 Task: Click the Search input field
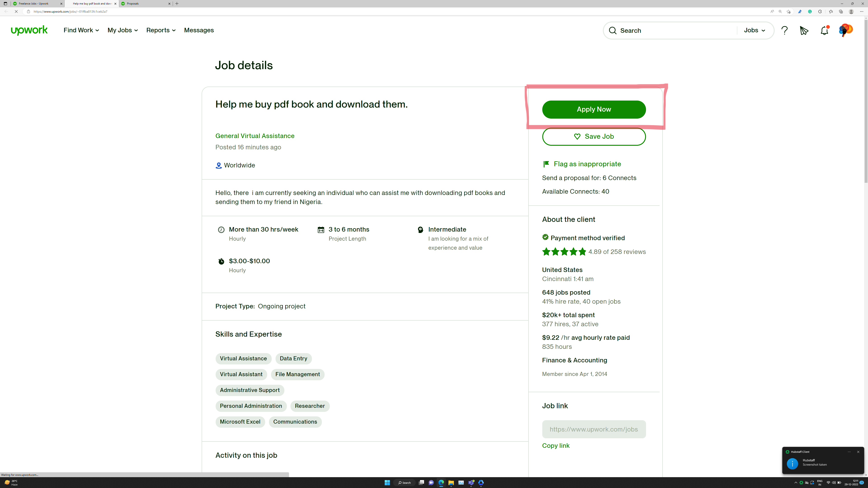677,31
